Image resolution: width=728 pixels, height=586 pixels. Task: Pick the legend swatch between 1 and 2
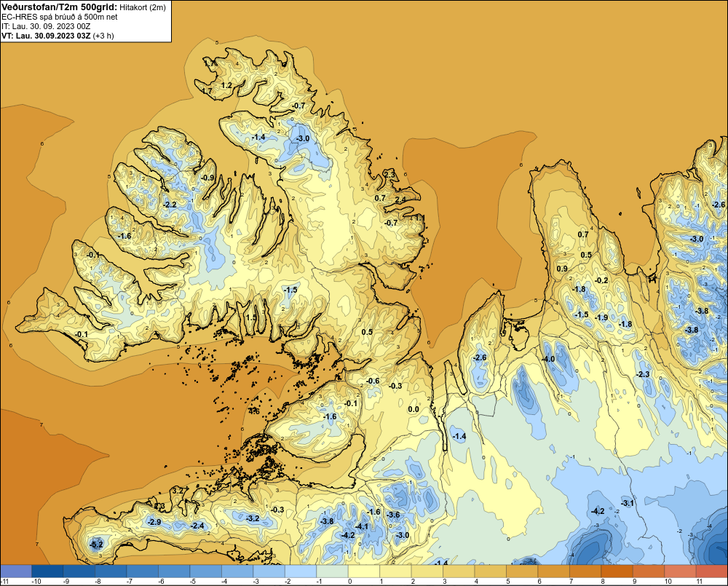(395, 571)
